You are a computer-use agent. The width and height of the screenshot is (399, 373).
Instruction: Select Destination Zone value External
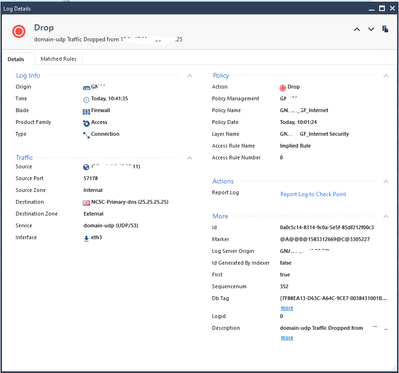93,214
